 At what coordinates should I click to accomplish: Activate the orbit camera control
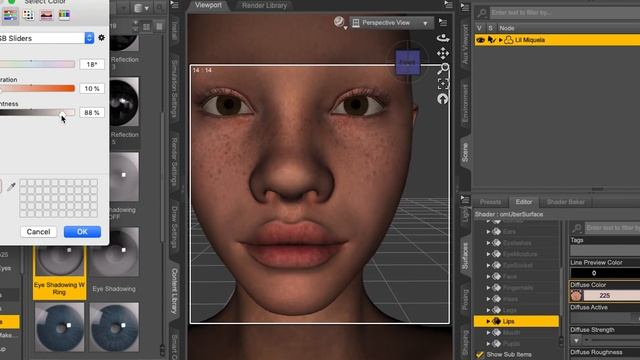(443, 38)
